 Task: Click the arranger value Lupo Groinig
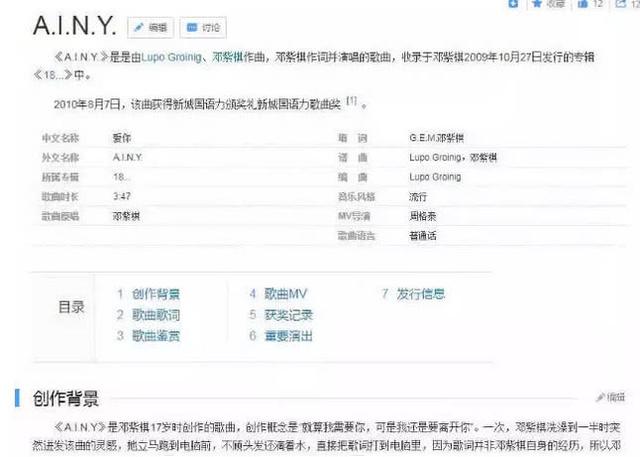pos(435,177)
